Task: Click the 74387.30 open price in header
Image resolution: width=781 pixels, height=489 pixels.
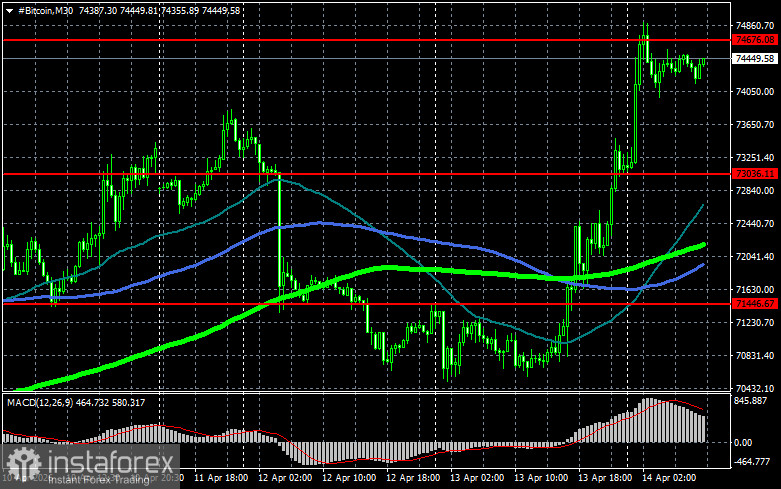Action: [x=98, y=10]
